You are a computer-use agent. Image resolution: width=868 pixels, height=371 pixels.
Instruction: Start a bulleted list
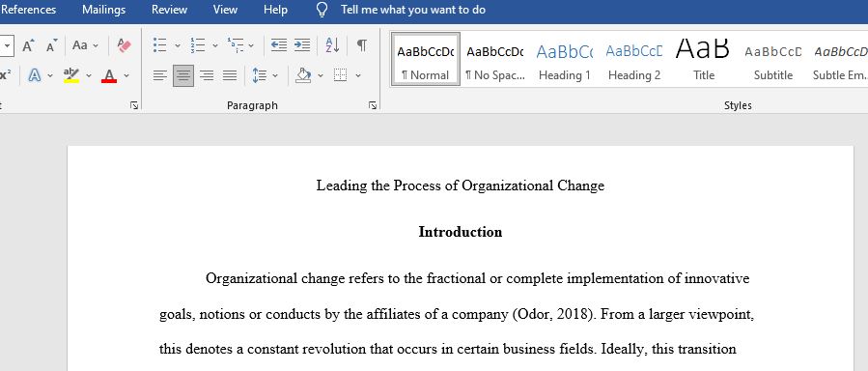pyautogui.click(x=160, y=45)
